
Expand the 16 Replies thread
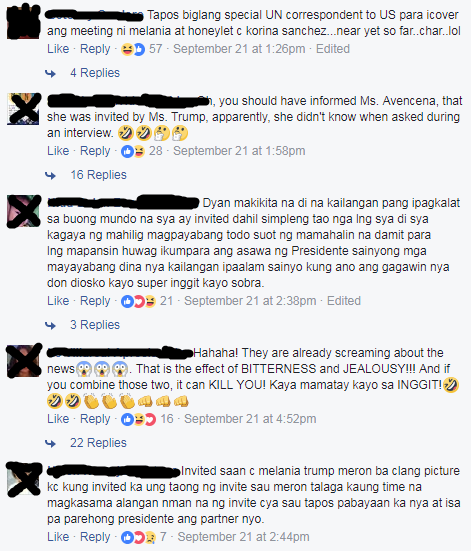tap(98, 175)
